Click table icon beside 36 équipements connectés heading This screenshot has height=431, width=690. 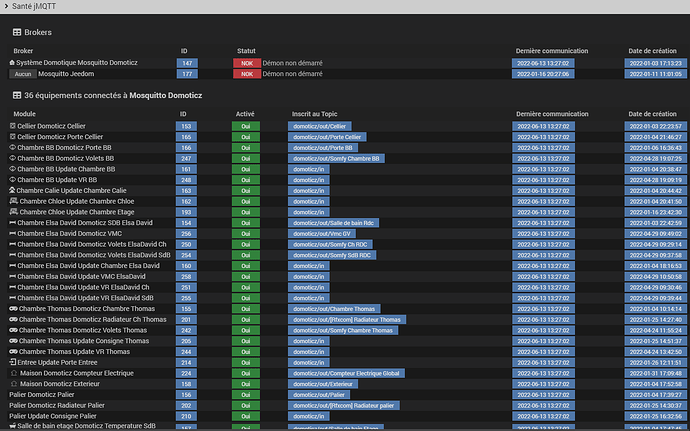(17, 95)
